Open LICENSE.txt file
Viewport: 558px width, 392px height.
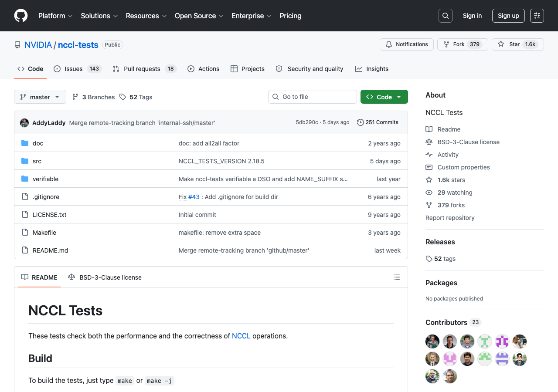coord(50,215)
